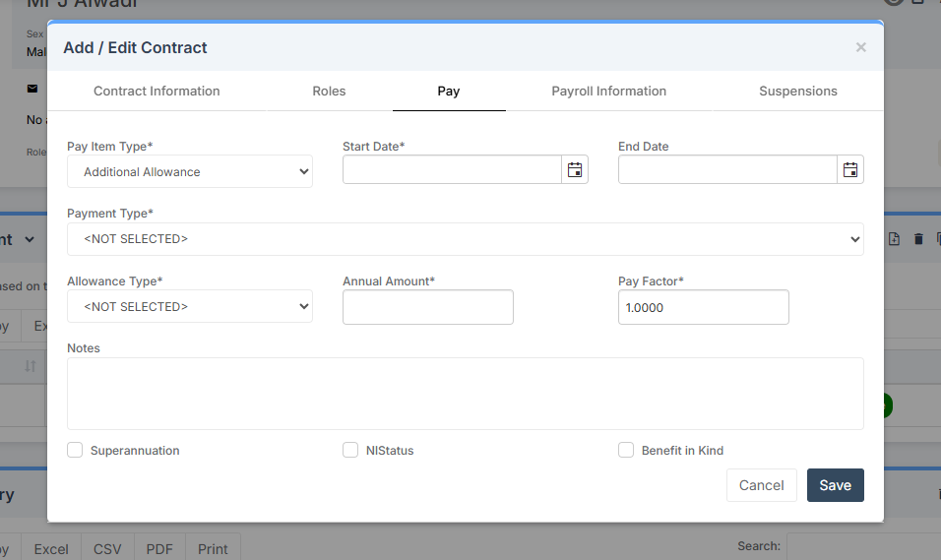Screen dimensions: 941x560
Task: Go to the Payroll Information tab
Action: tap(608, 91)
